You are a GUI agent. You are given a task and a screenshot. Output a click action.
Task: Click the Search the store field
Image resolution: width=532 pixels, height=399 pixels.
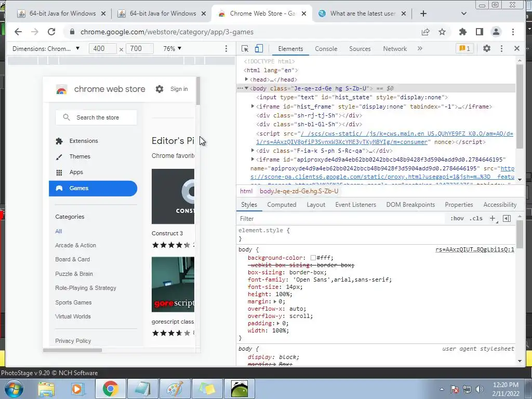(96, 117)
